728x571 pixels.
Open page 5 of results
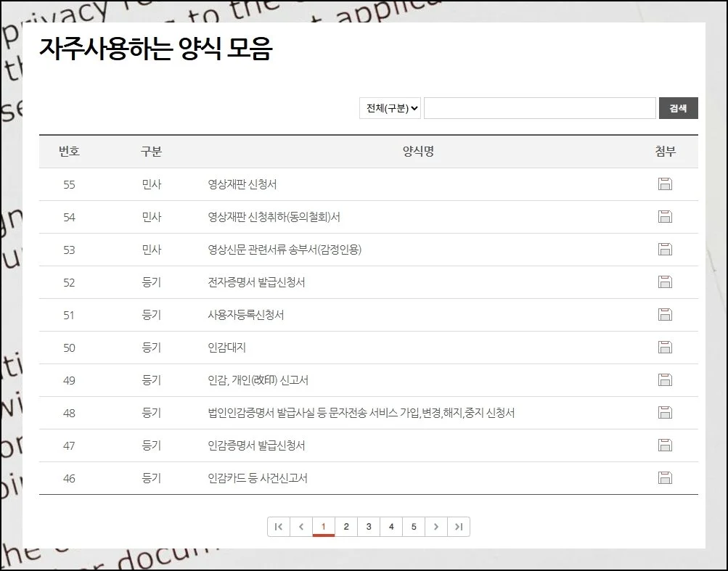click(x=414, y=526)
